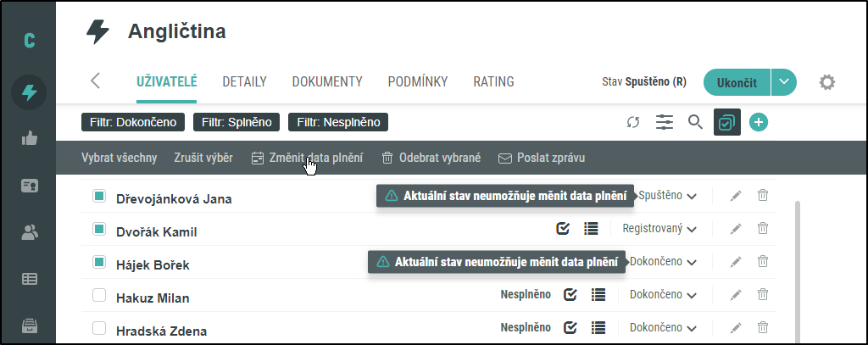
Task: Check the Hakuz Milan checkbox
Action: [x=99, y=295]
